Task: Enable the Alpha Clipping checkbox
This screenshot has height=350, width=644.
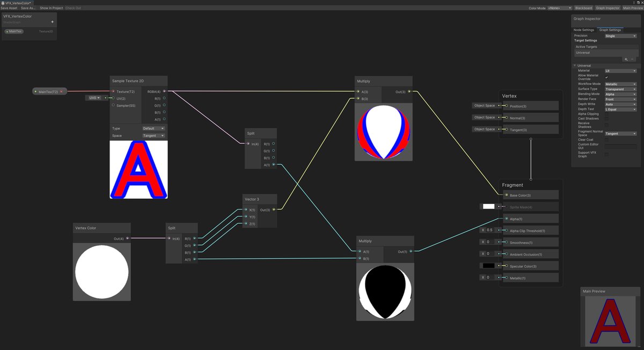Action: click(x=606, y=113)
